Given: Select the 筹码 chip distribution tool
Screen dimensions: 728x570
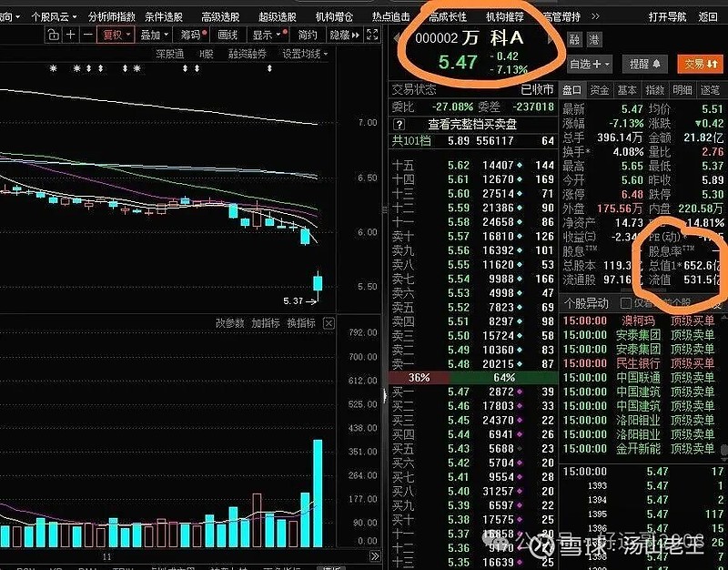Looking at the screenshot, I should 191,36.
